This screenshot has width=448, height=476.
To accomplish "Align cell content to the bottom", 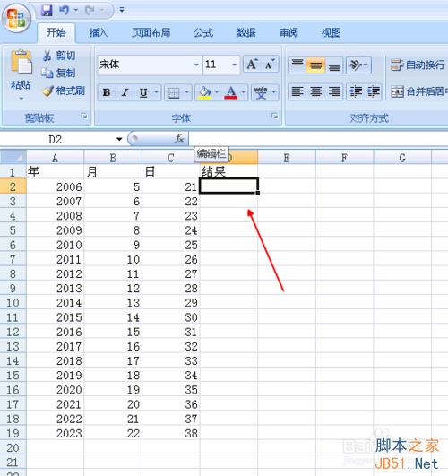I will coord(334,65).
